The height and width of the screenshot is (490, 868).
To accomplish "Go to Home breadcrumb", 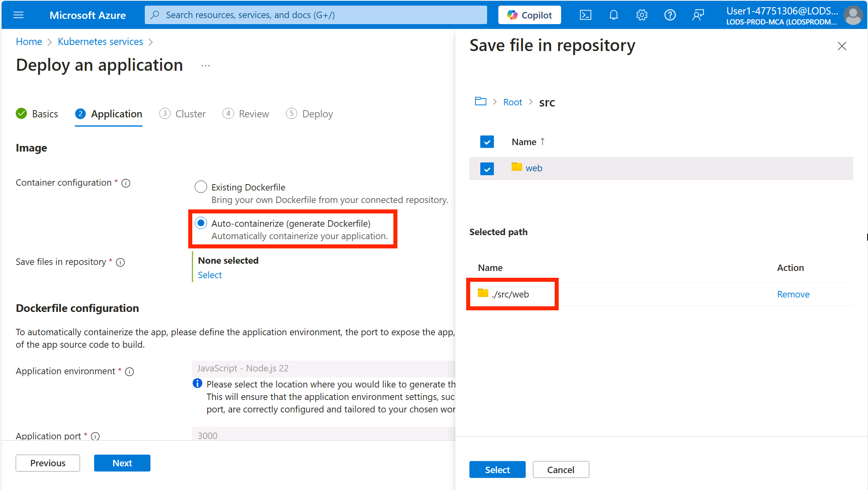I will (29, 42).
